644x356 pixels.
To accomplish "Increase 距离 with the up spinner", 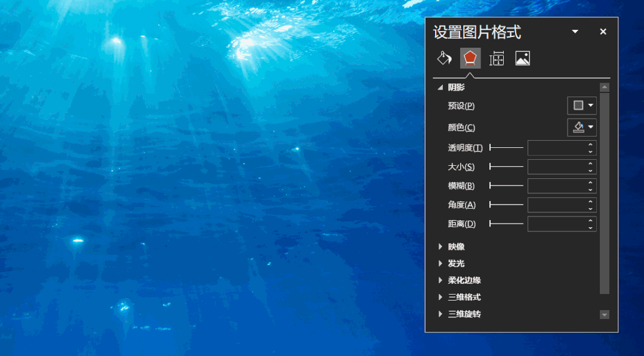I will 591,220.
